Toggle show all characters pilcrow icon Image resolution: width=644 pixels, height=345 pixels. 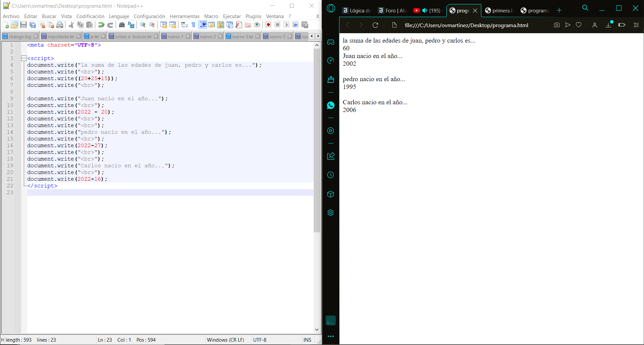point(193,25)
